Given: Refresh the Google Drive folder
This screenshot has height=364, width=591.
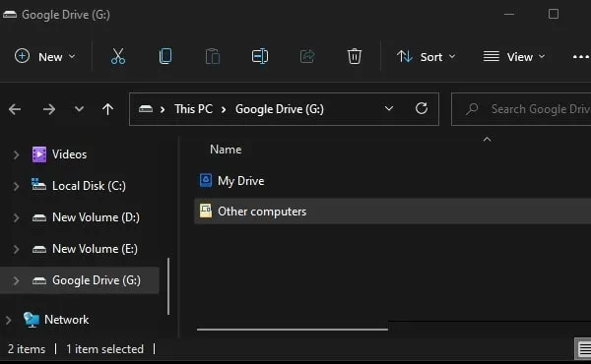Looking at the screenshot, I should point(422,109).
